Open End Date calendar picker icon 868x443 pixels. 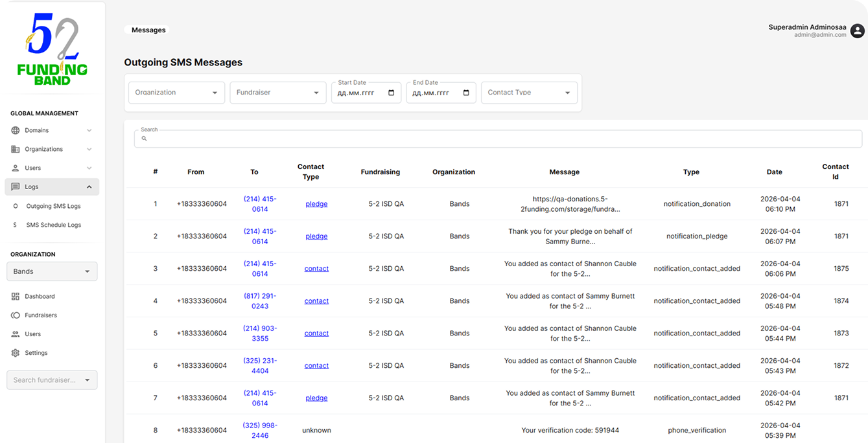click(465, 93)
